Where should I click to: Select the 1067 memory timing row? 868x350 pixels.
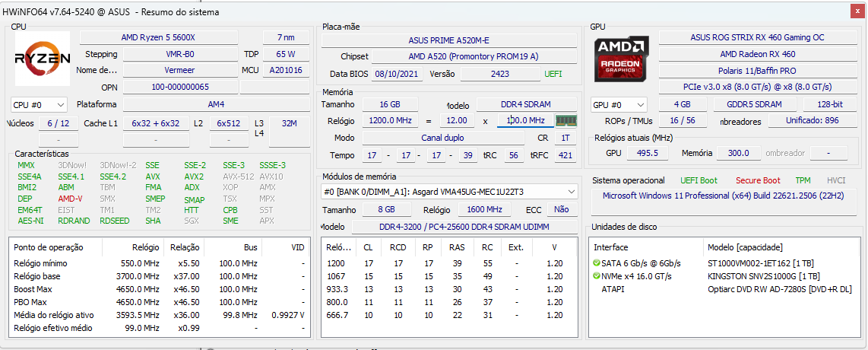[x=449, y=275]
